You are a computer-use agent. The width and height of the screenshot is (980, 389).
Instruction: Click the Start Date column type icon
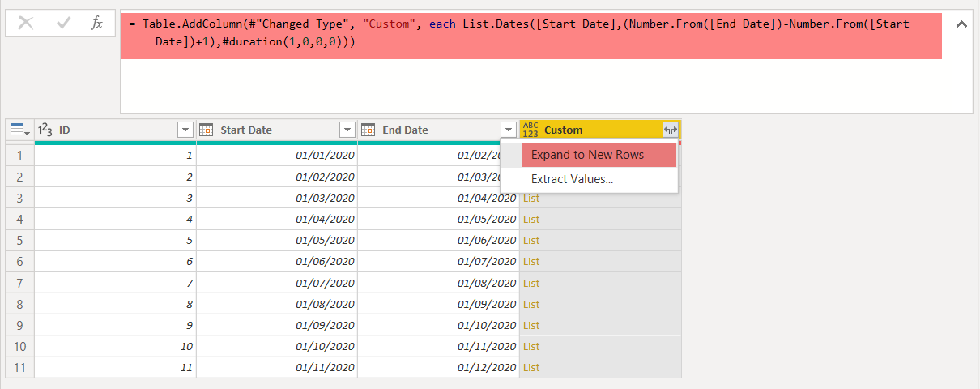pyautogui.click(x=207, y=130)
